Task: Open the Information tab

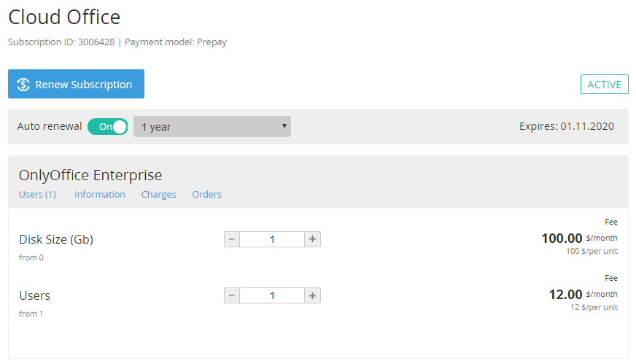Action: coord(100,195)
